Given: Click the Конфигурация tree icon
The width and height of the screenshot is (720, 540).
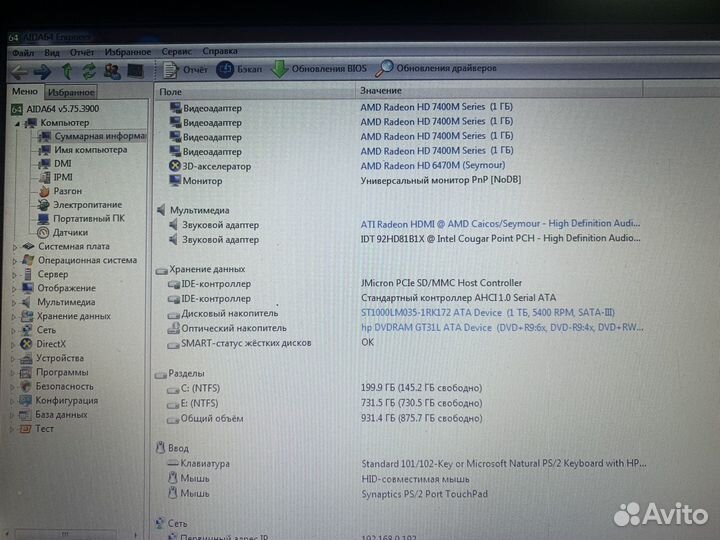Looking at the screenshot, I should pos(25,400).
